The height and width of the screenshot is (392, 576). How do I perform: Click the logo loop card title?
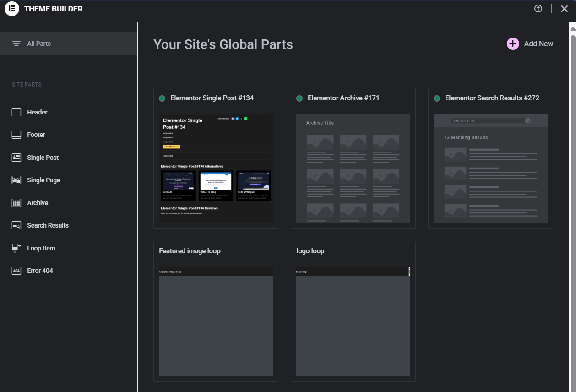coord(310,251)
